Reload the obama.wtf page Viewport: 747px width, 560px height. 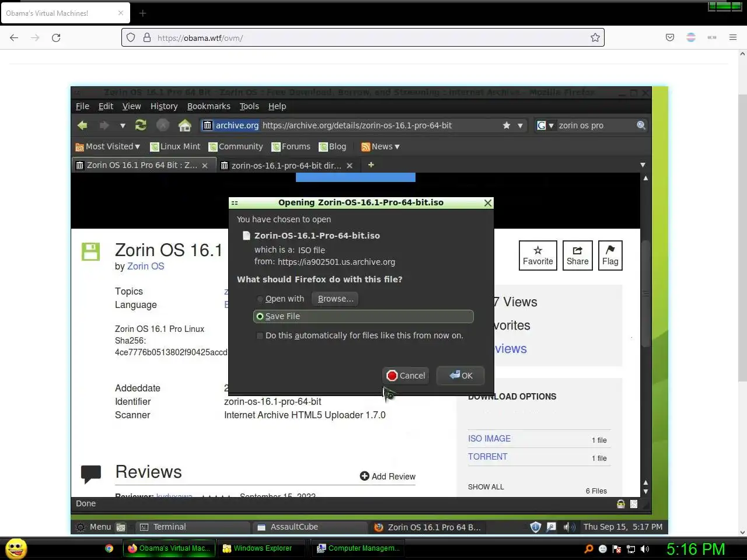56,37
